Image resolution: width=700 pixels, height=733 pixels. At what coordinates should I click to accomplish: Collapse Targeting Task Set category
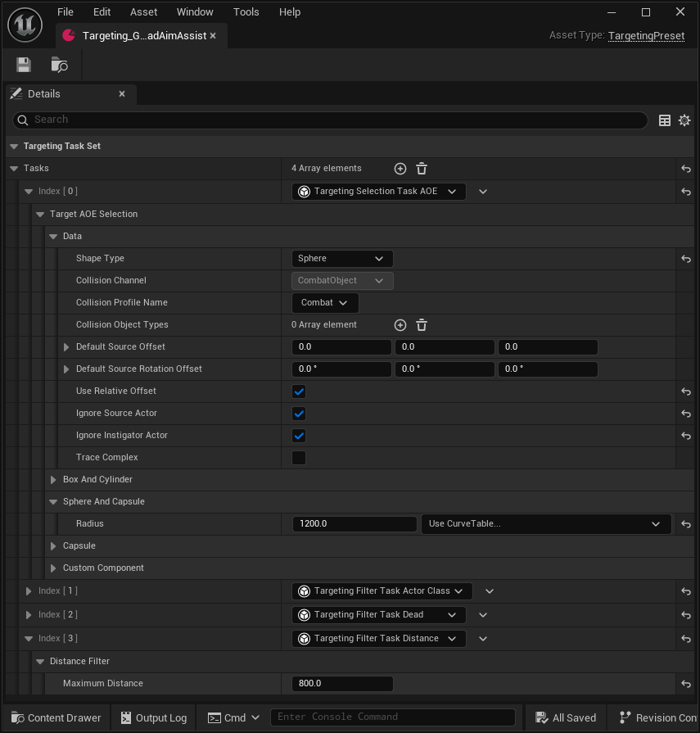[14, 147]
